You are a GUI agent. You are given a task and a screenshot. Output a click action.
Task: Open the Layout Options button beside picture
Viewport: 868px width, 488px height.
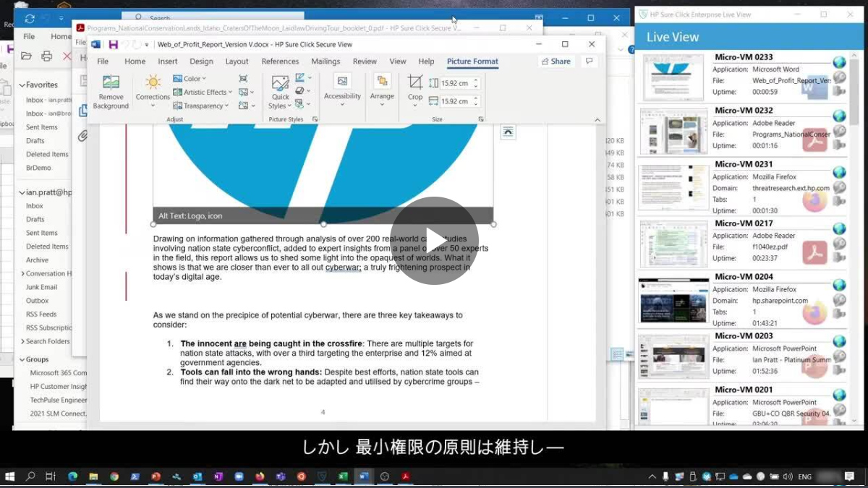coord(508,131)
